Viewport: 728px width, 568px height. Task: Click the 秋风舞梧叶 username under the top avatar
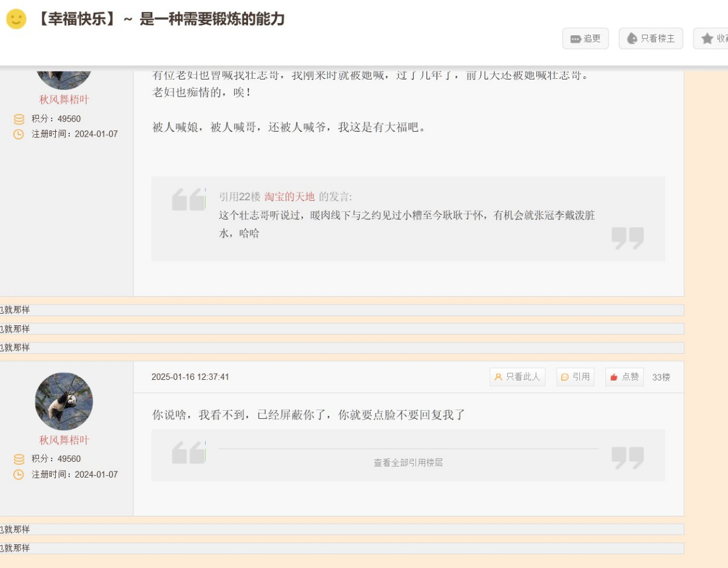pos(64,100)
